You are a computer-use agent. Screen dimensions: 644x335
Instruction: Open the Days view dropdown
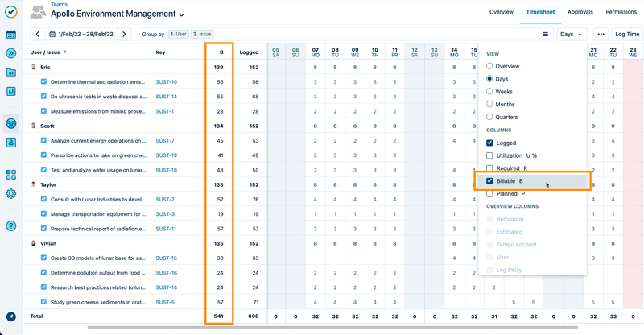[x=572, y=35]
